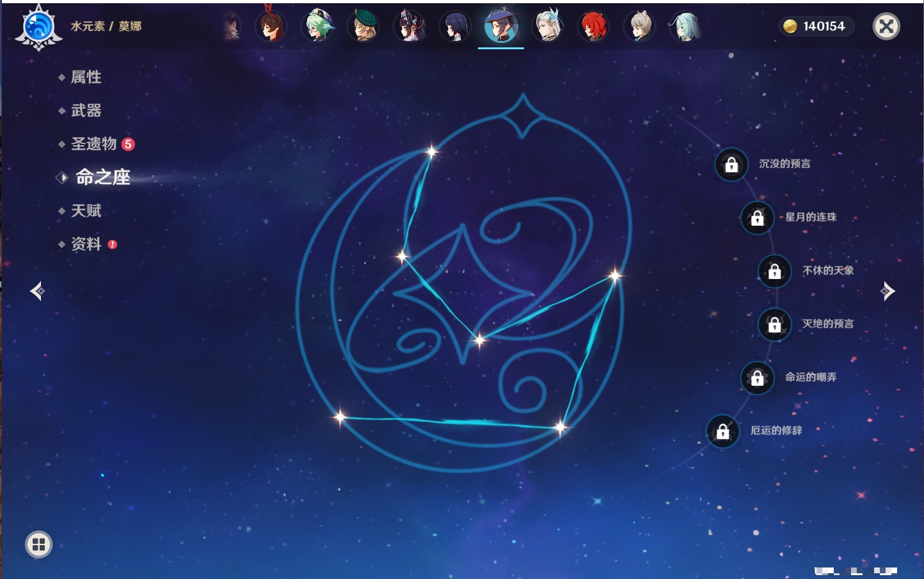Open the 圣遗物 artifacts tab
Viewport: 924px width, 579px height.
click(93, 144)
